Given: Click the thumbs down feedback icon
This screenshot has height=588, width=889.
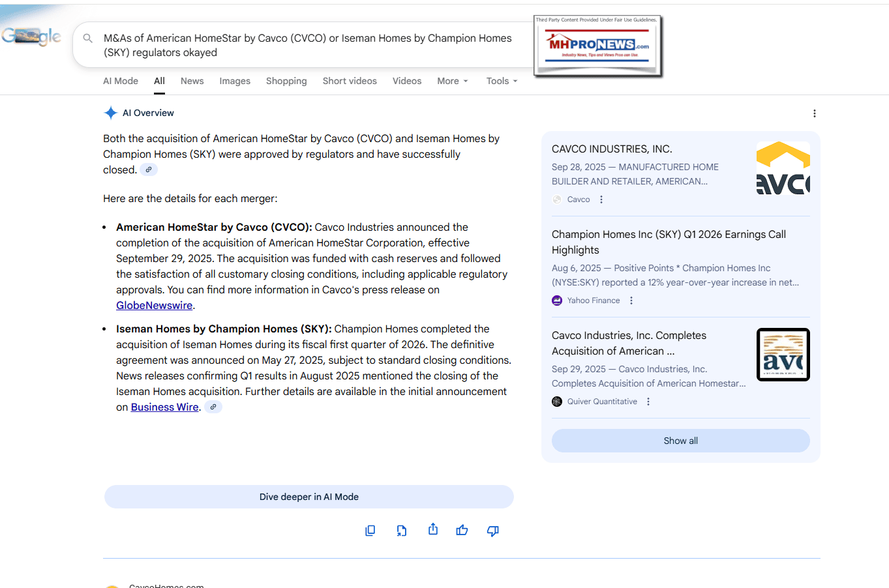Looking at the screenshot, I should pos(493,531).
